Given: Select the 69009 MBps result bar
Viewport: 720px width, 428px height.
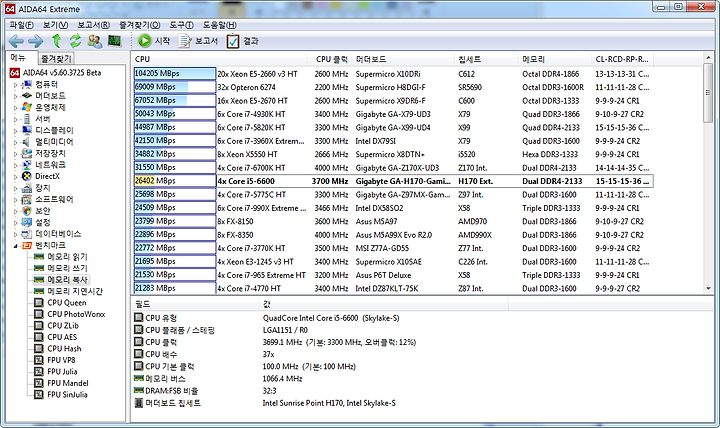Looking at the screenshot, I should 174,87.
